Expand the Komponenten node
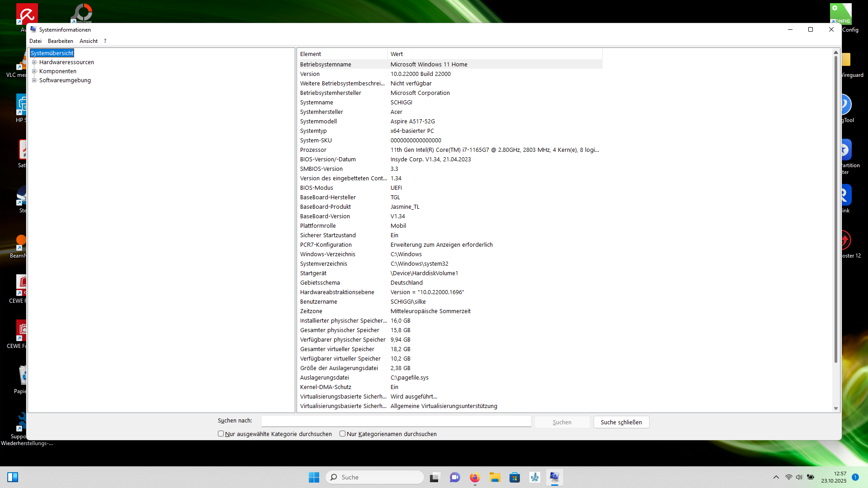 point(34,71)
